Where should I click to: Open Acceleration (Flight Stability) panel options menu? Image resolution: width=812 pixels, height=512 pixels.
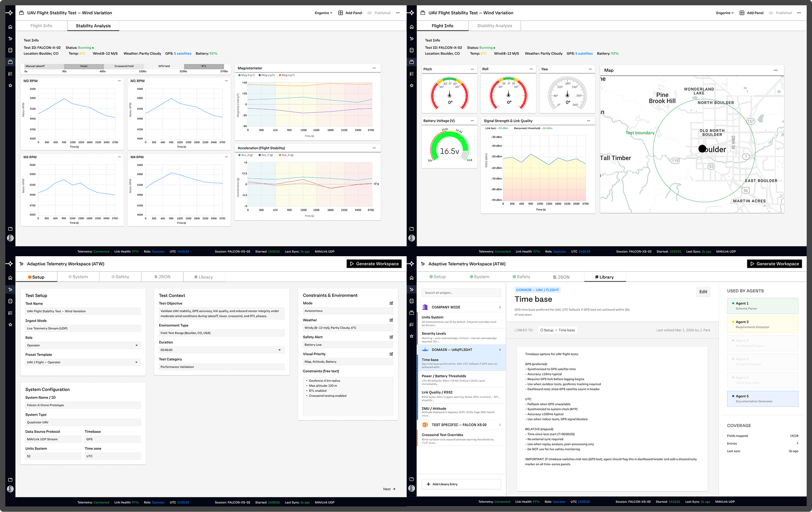click(x=374, y=148)
